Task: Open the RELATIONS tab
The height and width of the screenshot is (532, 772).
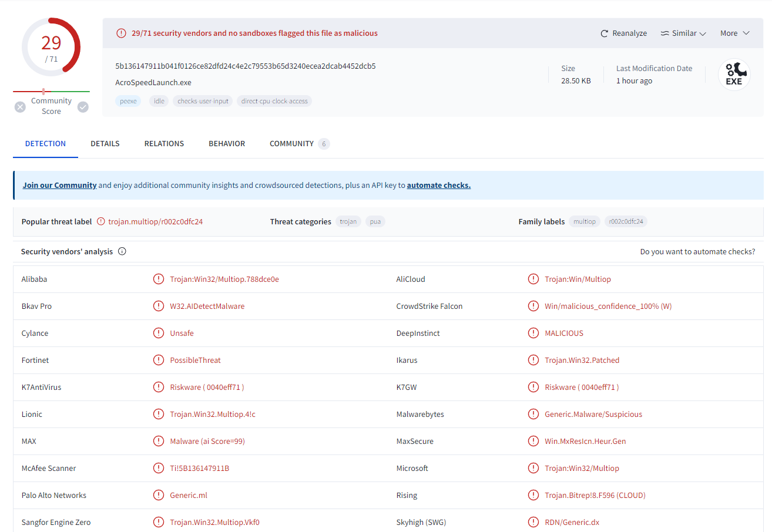Action: tap(164, 143)
